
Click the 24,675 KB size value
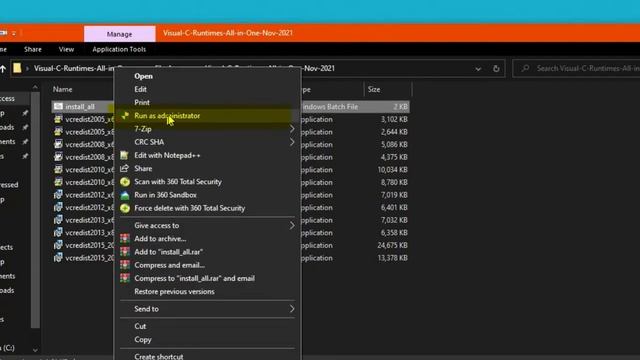393,245
